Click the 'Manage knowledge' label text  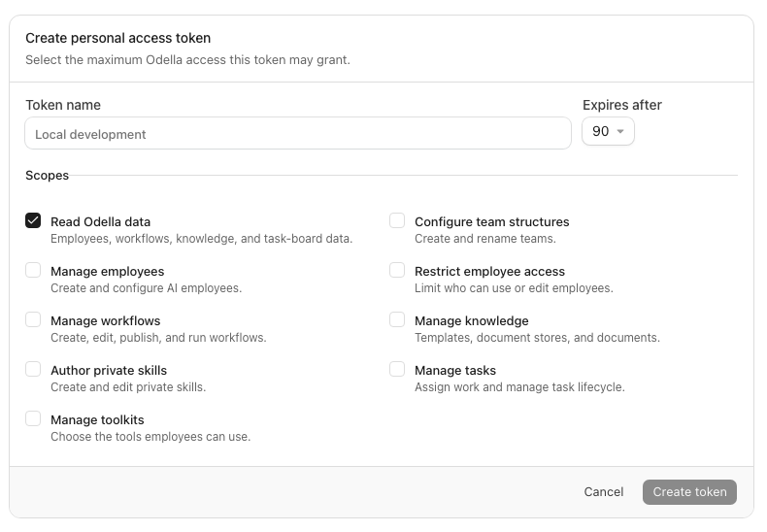pos(472,320)
